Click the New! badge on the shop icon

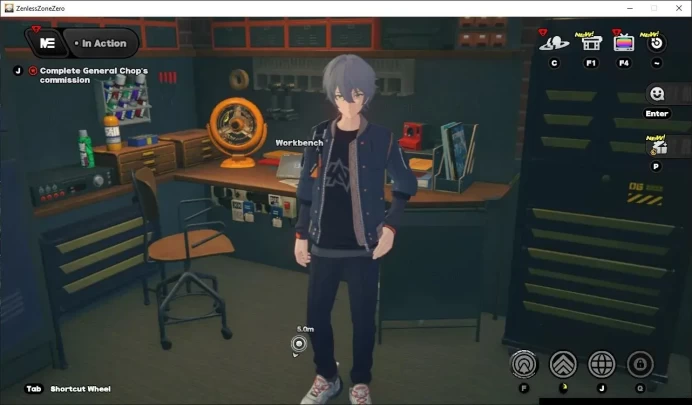point(585,34)
